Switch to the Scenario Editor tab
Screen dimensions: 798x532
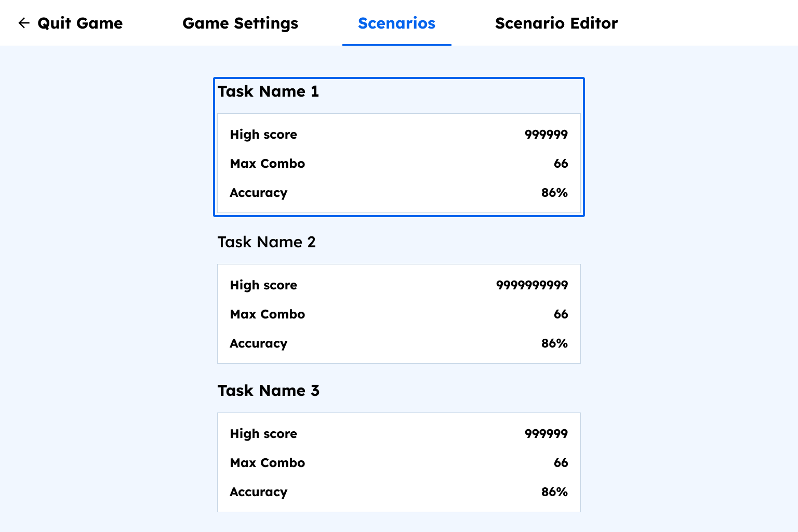556,23
